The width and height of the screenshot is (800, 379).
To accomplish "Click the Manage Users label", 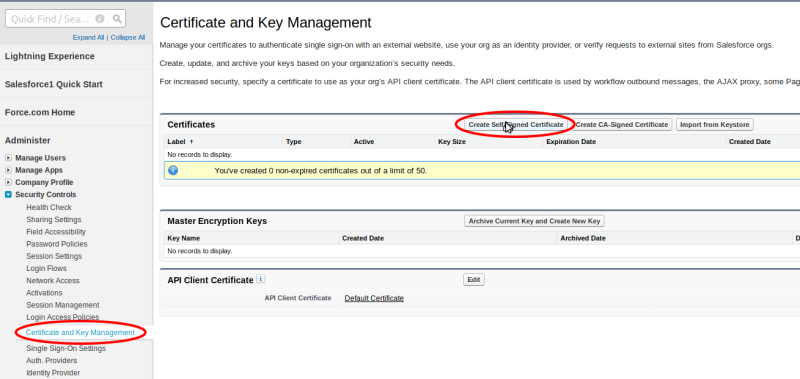I will coord(40,158).
